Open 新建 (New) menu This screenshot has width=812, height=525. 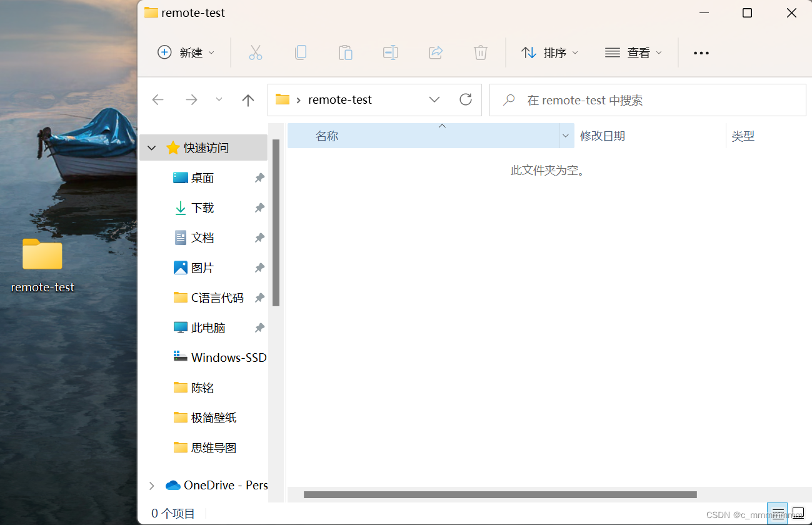[x=186, y=52]
